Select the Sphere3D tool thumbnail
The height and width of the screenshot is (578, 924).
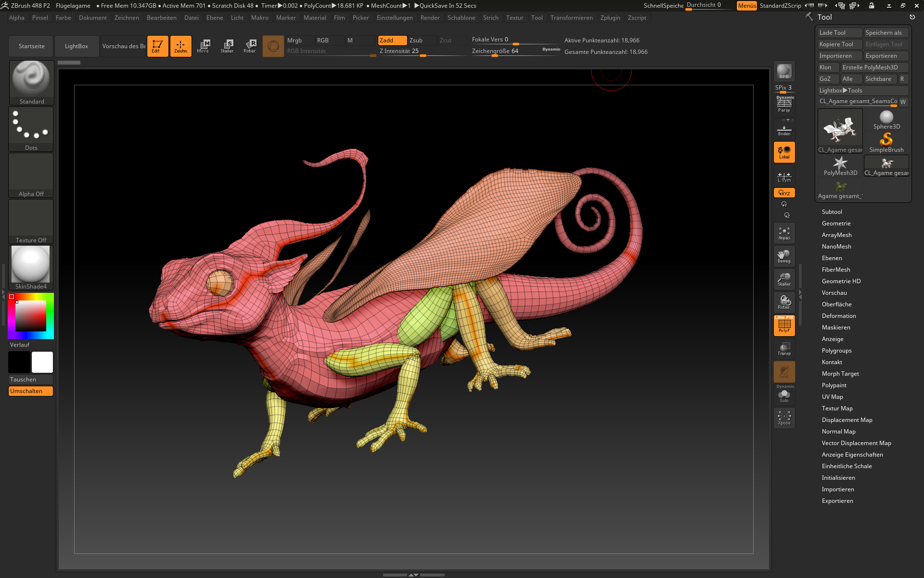886,120
